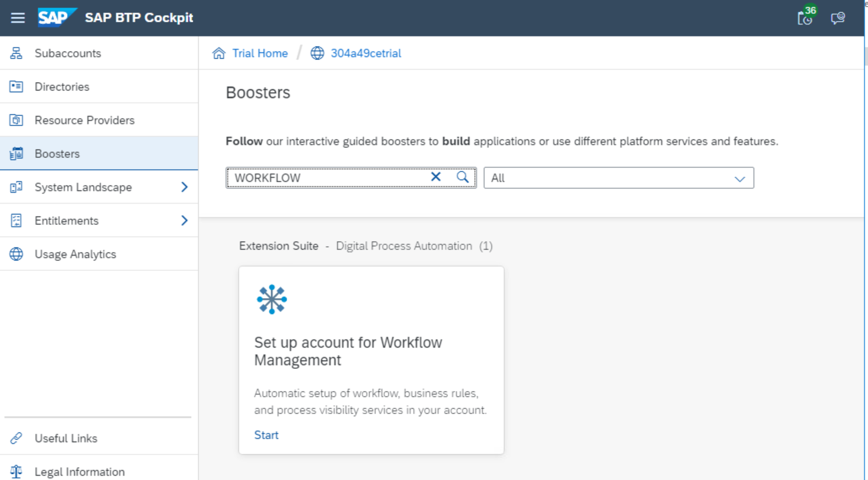Click the Entitlements sidebar icon
Image resolution: width=868 pixels, height=480 pixels.
(x=16, y=220)
